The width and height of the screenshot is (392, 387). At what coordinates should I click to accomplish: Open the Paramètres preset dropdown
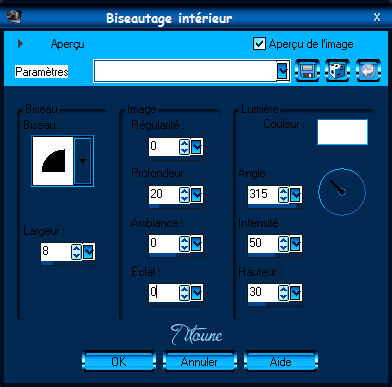(x=282, y=71)
